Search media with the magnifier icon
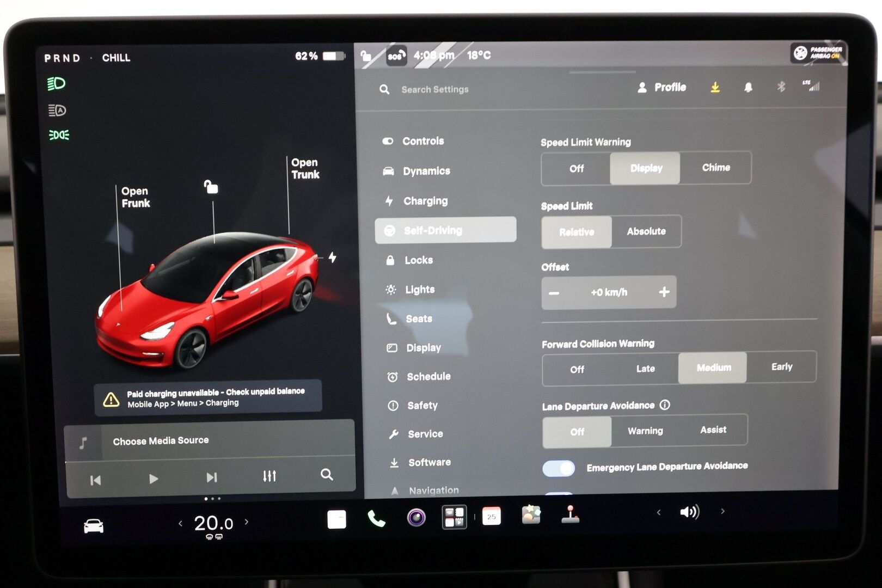The height and width of the screenshot is (588, 882). pos(327,474)
